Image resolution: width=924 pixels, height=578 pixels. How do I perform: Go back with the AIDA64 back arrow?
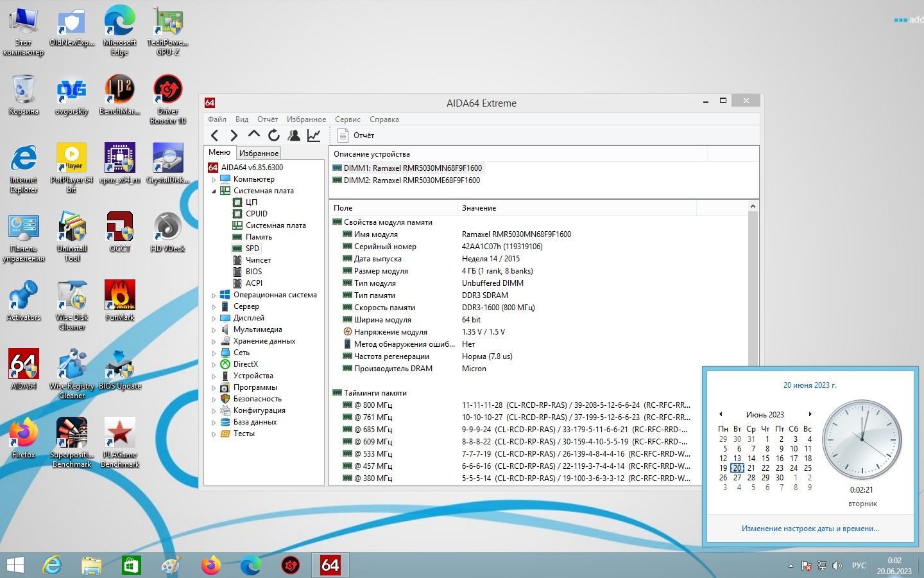[x=215, y=136]
